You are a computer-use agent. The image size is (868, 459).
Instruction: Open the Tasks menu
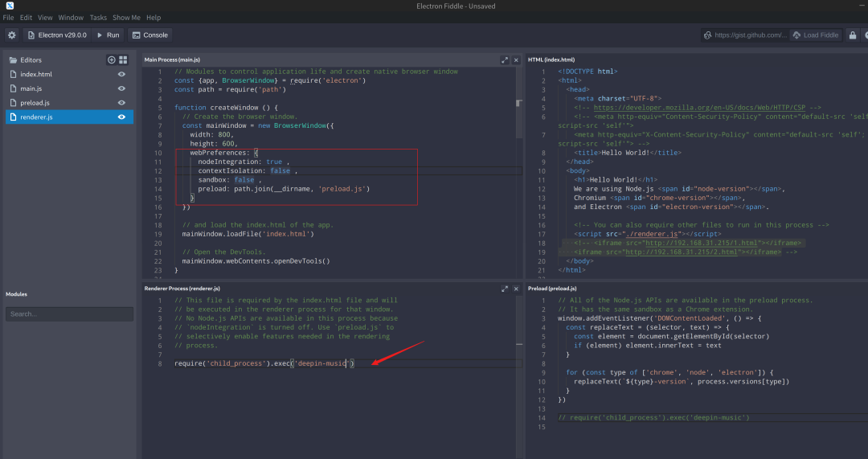tap(98, 18)
